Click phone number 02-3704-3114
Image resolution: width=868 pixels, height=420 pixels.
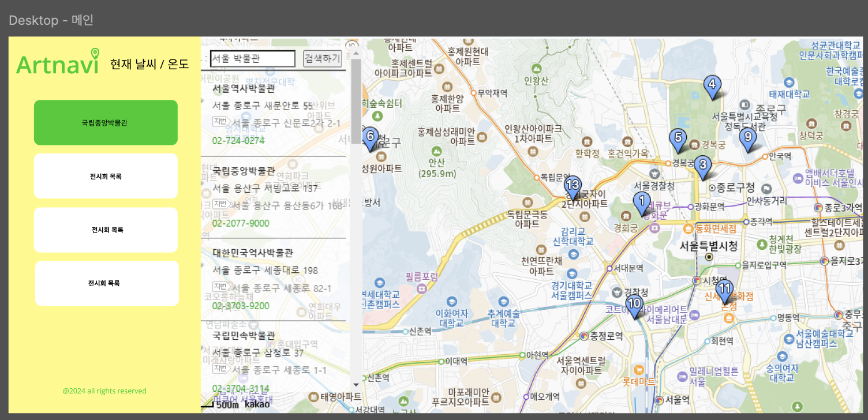[241, 388]
